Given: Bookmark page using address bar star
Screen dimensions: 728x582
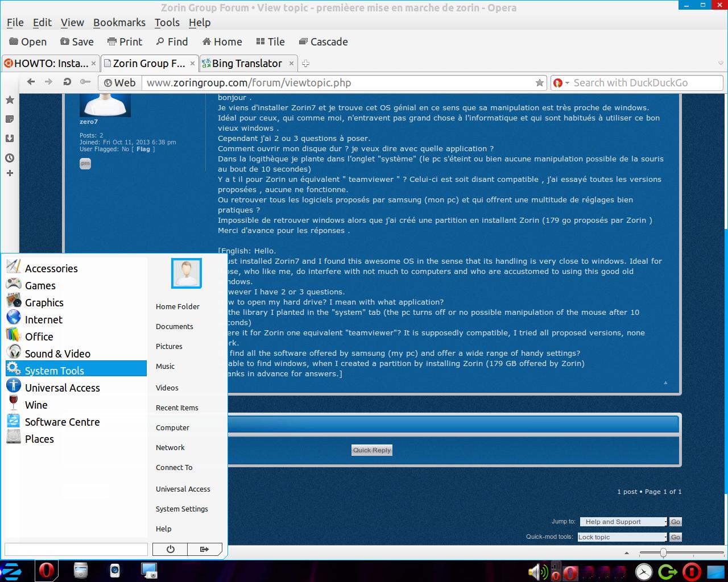Looking at the screenshot, I should 539,83.
